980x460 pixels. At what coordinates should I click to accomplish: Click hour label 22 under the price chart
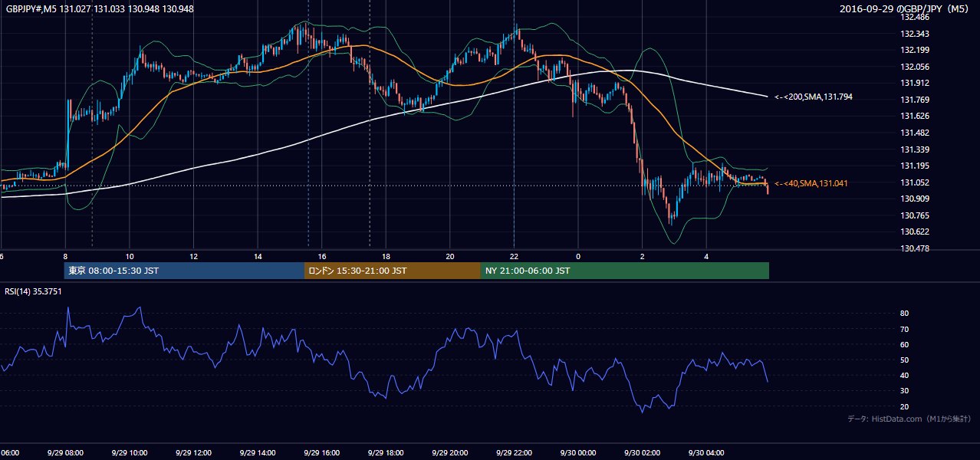pyautogui.click(x=515, y=256)
